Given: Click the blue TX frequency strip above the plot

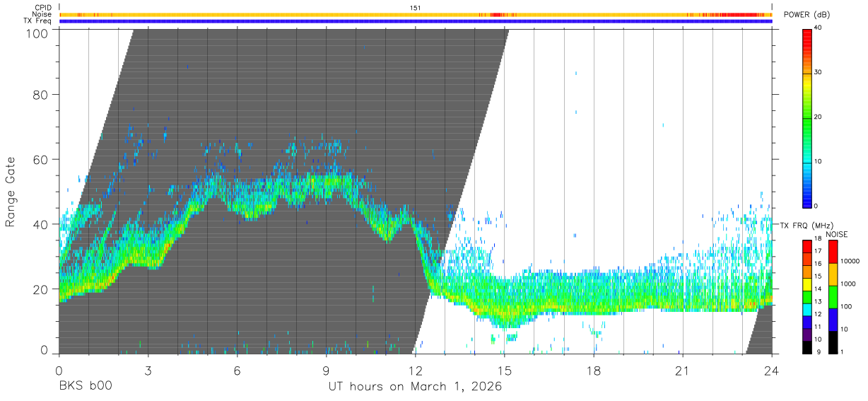Looking at the screenshot, I should [416, 21].
